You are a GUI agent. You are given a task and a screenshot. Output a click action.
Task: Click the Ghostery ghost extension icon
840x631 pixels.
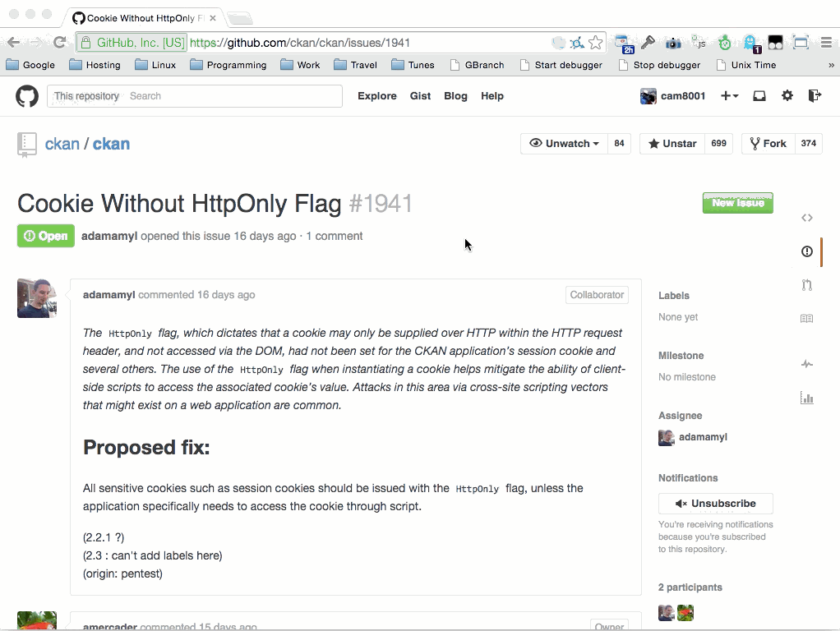click(x=751, y=43)
